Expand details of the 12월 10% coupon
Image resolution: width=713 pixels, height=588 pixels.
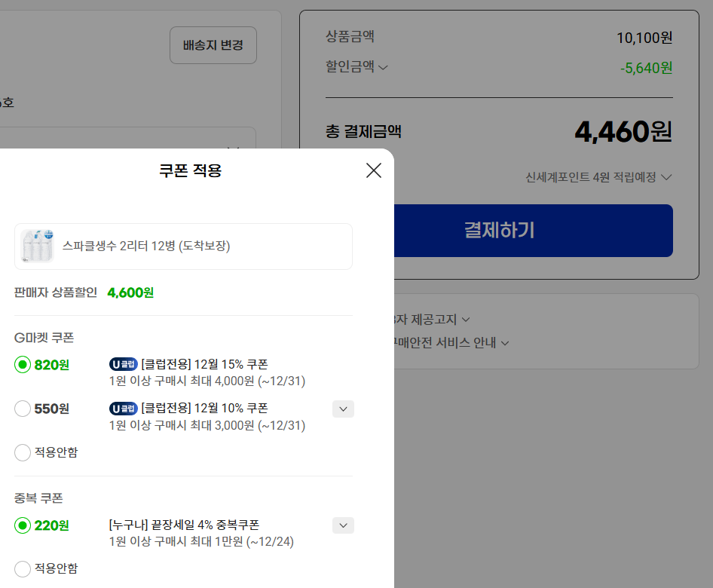click(343, 409)
